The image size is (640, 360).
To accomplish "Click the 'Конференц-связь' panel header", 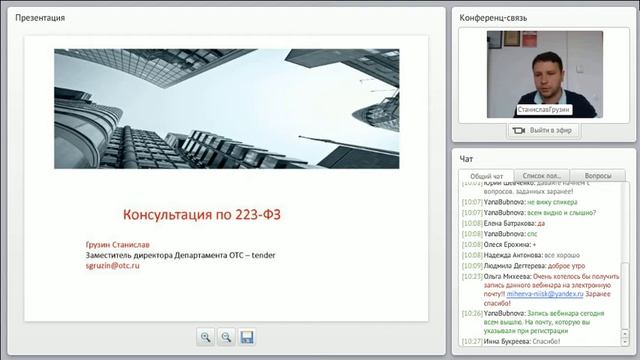I will [493, 18].
